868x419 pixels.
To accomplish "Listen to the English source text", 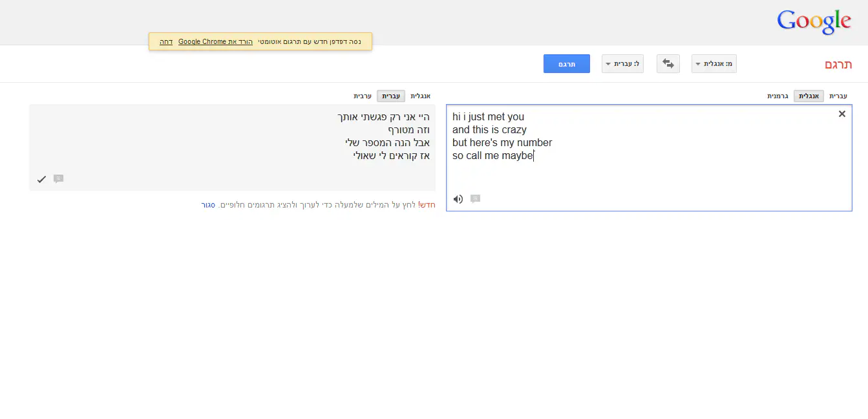I will coord(458,199).
